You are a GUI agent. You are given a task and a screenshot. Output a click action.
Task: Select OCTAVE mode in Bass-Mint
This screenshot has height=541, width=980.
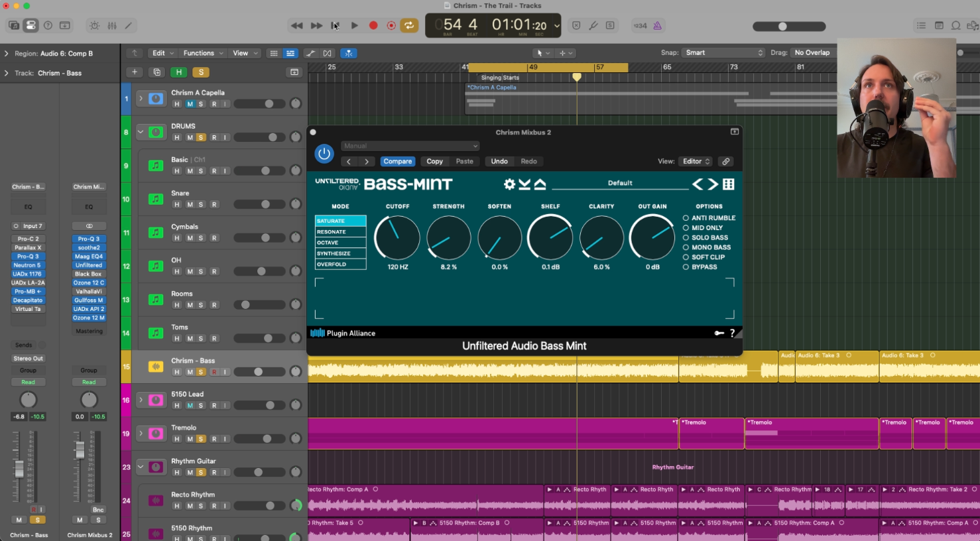click(x=341, y=243)
